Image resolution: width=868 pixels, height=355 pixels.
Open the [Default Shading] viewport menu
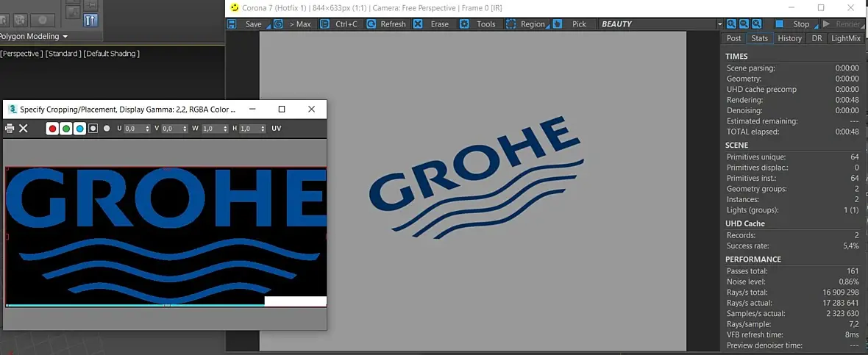coord(111,54)
